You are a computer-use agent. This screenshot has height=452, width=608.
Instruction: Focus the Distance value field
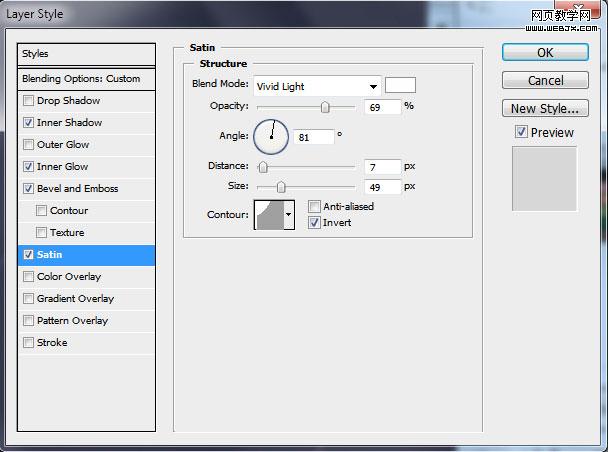[x=382, y=167]
